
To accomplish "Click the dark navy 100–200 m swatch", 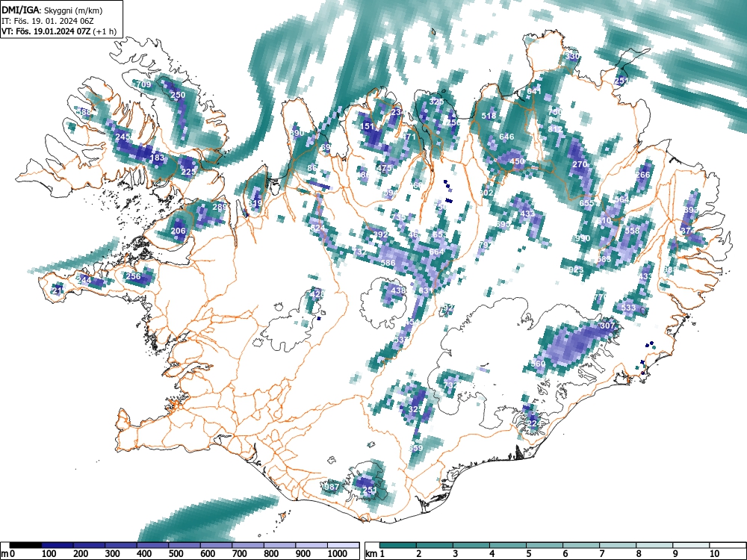I will pos(58,545).
